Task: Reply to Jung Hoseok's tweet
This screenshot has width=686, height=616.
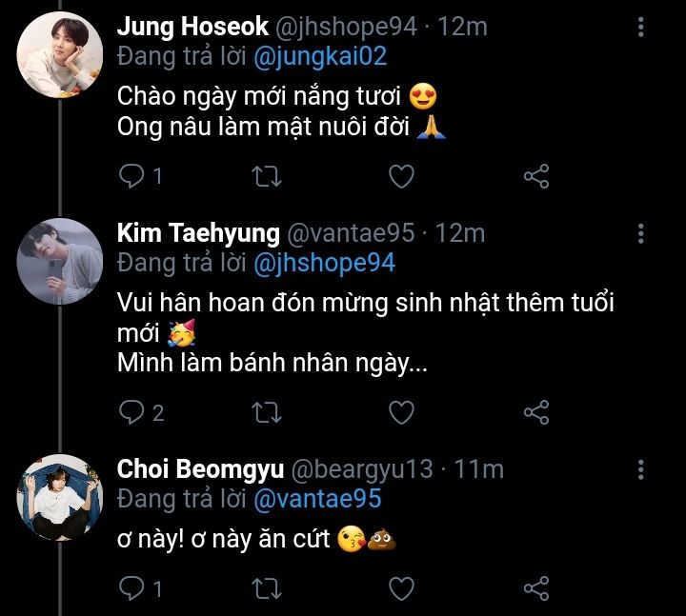Action: pos(132,176)
